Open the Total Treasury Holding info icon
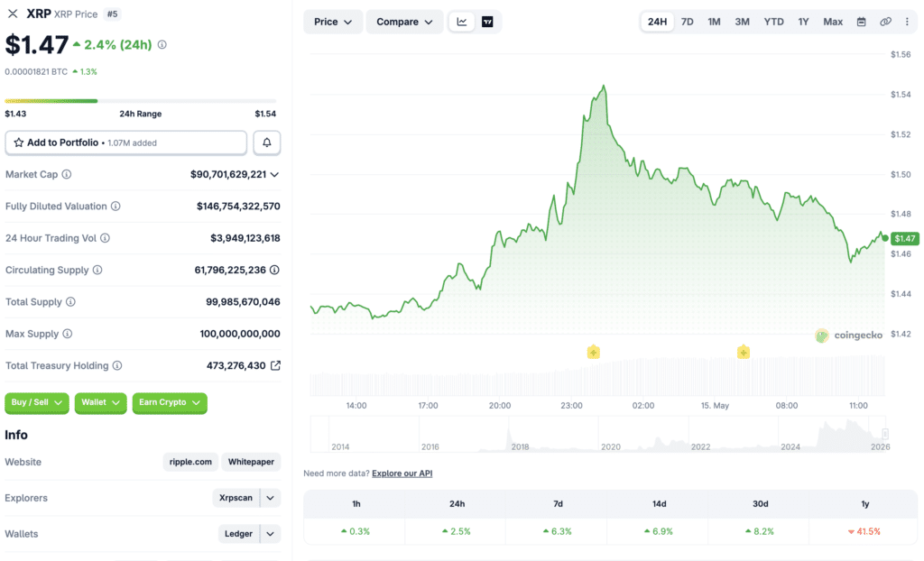 pyautogui.click(x=117, y=365)
